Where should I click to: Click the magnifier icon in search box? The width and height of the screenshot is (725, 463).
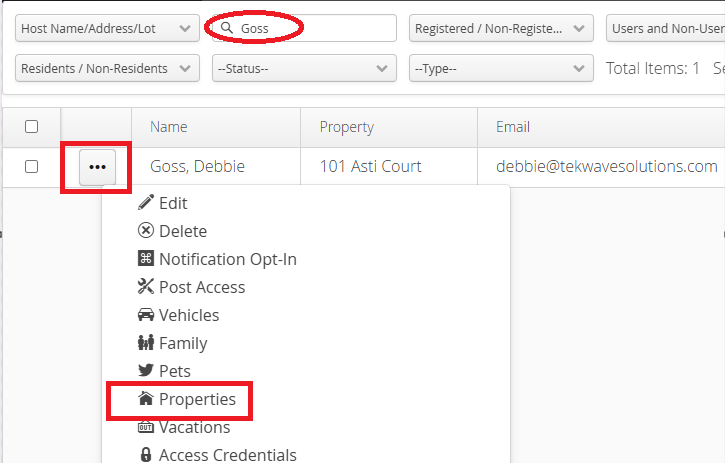click(227, 28)
